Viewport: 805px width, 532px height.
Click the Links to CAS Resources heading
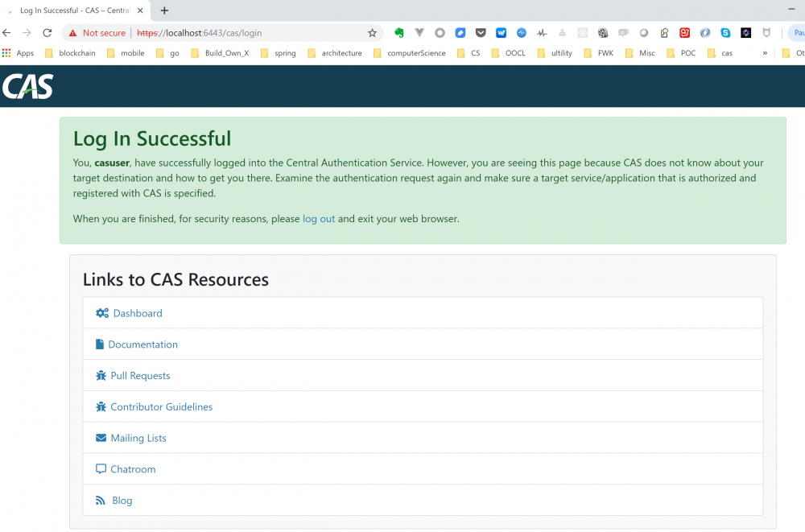click(175, 279)
